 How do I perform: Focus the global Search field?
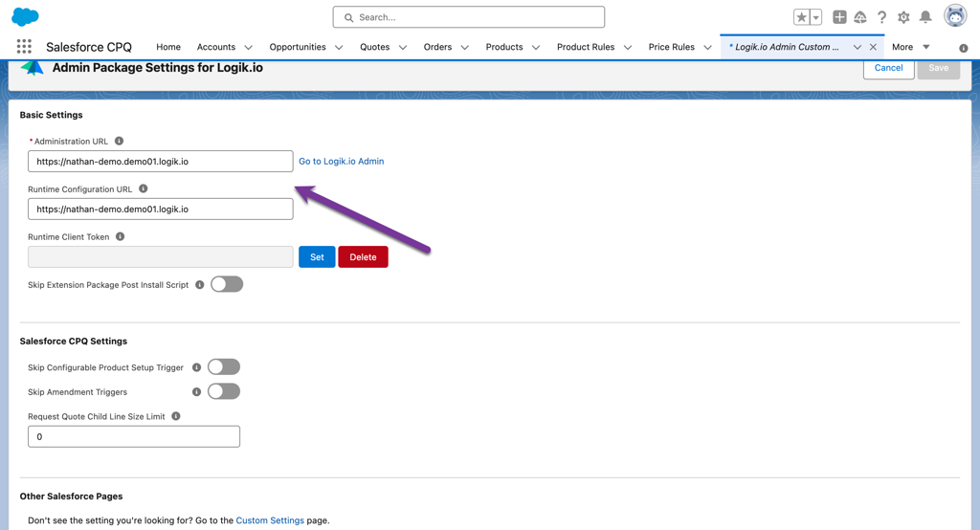tap(469, 17)
